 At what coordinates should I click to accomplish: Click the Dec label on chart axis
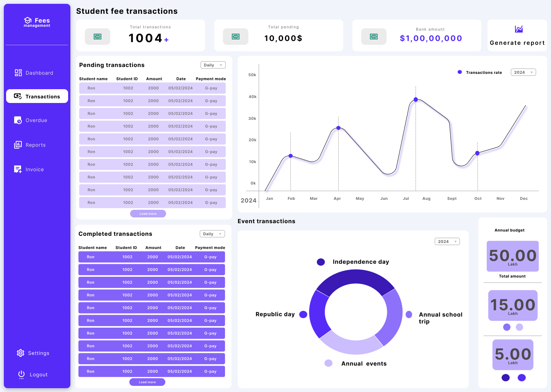pyautogui.click(x=524, y=198)
